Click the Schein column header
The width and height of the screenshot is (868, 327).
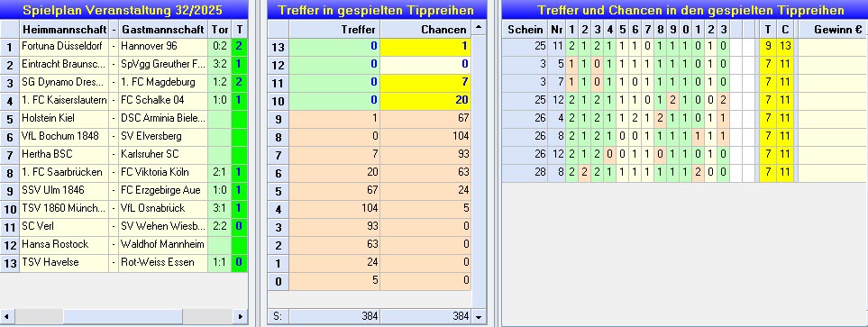click(525, 30)
